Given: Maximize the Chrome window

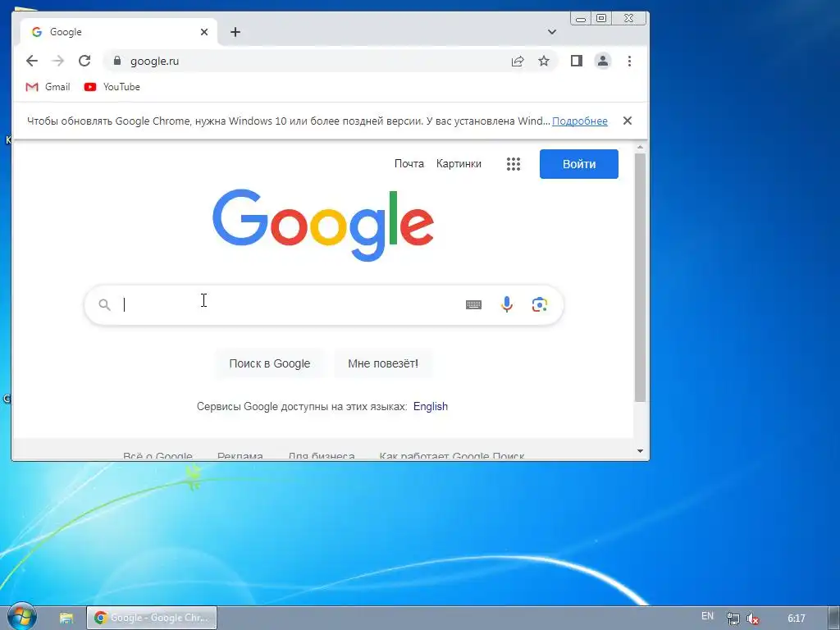Looking at the screenshot, I should tap(601, 18).
